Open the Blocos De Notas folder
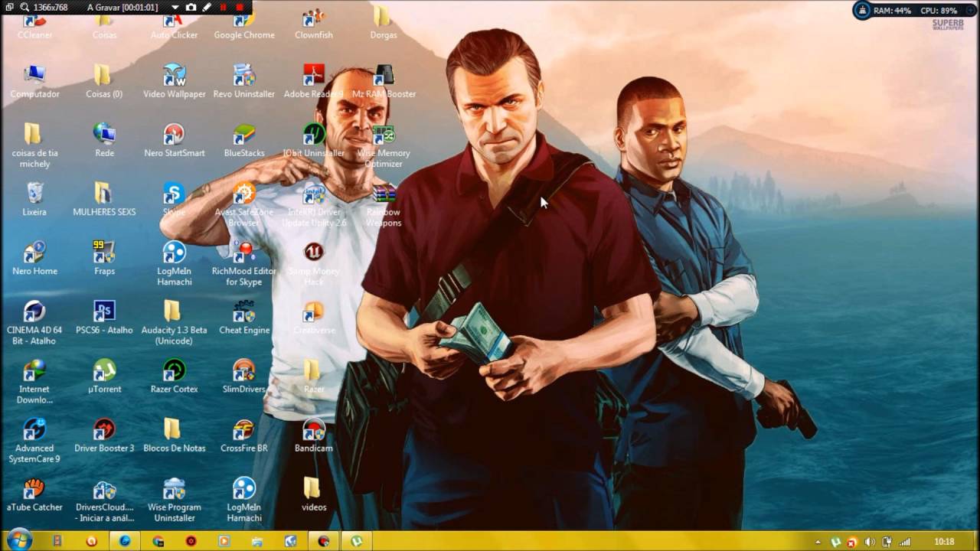The width and height of the screenshot is (980, 551). (x=175, y=435)
